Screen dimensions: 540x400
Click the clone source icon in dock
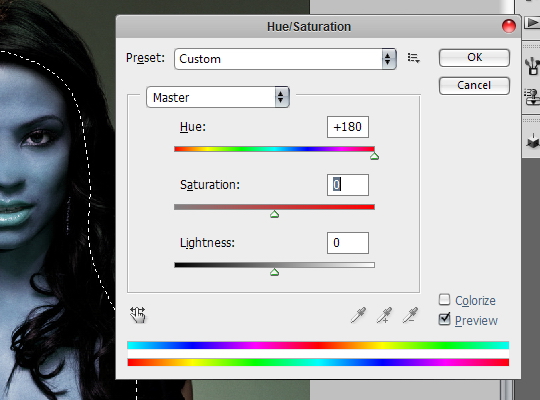[532, 97]
